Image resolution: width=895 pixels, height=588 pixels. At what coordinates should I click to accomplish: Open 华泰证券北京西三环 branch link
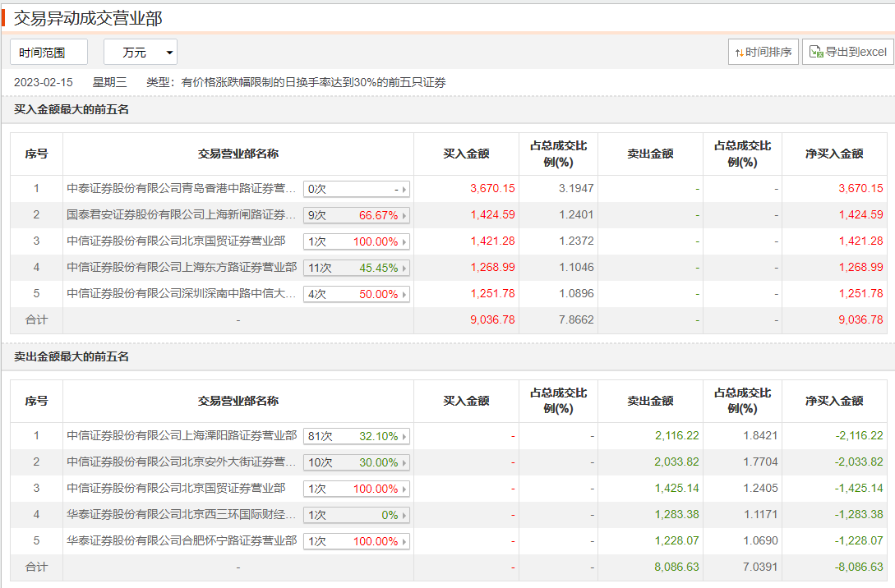coord(182,515)
